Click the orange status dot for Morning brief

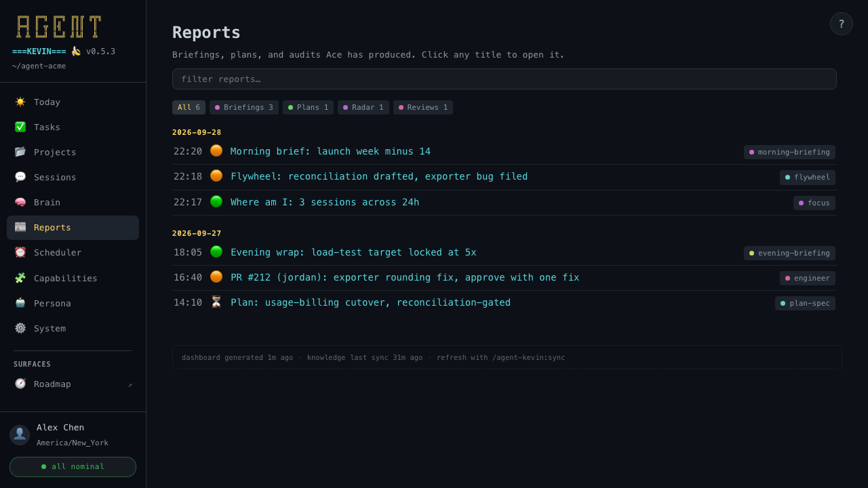[216, 150]
